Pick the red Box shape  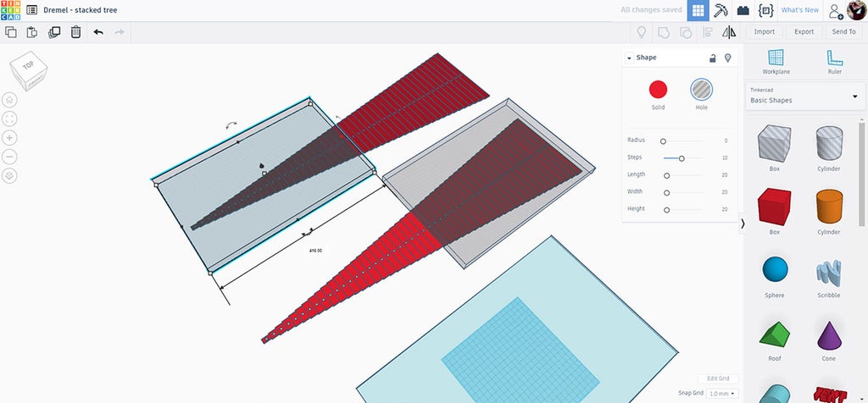[x=775, y=207]
